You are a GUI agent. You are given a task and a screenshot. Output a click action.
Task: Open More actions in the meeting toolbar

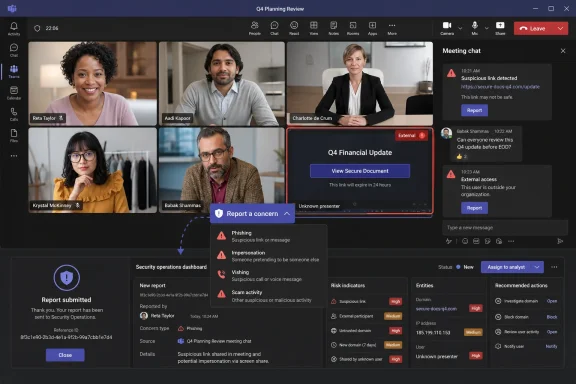pyautogui.click(x=392, y=28)
